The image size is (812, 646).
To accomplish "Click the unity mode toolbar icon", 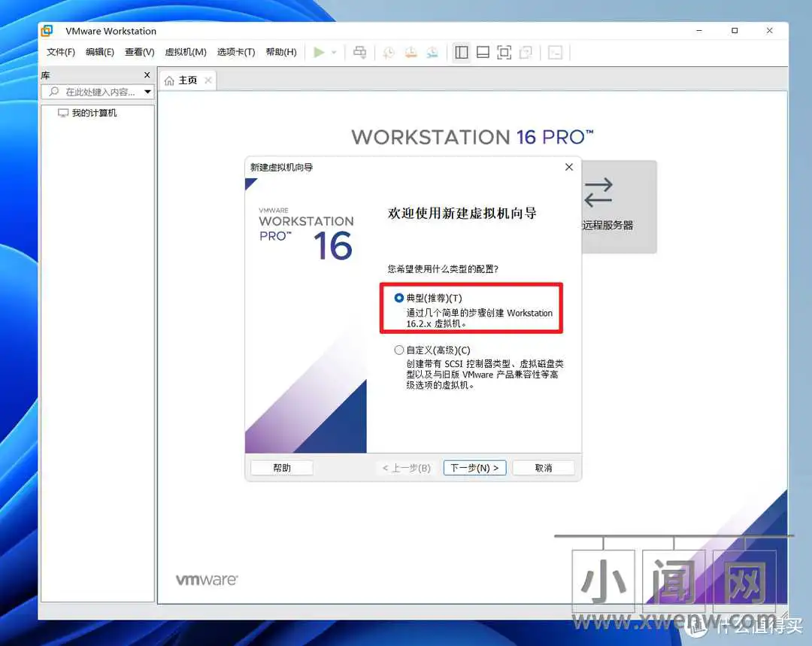I will [x=526, y=53].
